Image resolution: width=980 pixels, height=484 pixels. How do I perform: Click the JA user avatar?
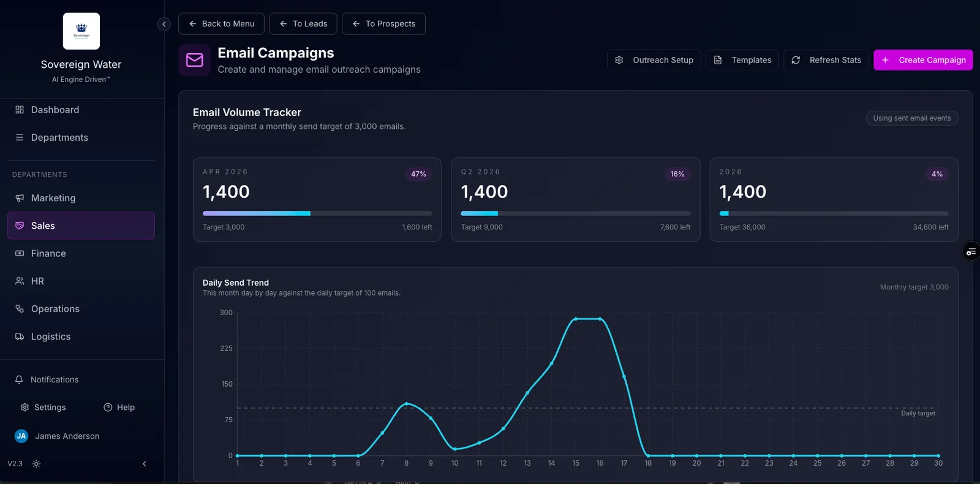[x=21, y=436]
